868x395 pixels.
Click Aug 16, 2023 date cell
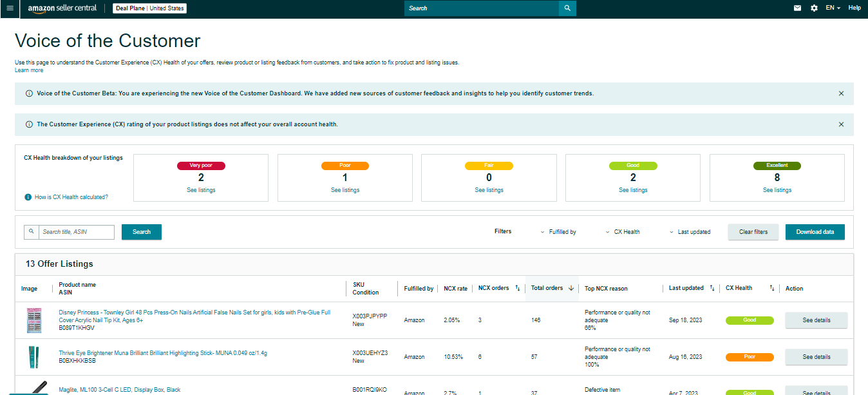click(x=686, y=357)
